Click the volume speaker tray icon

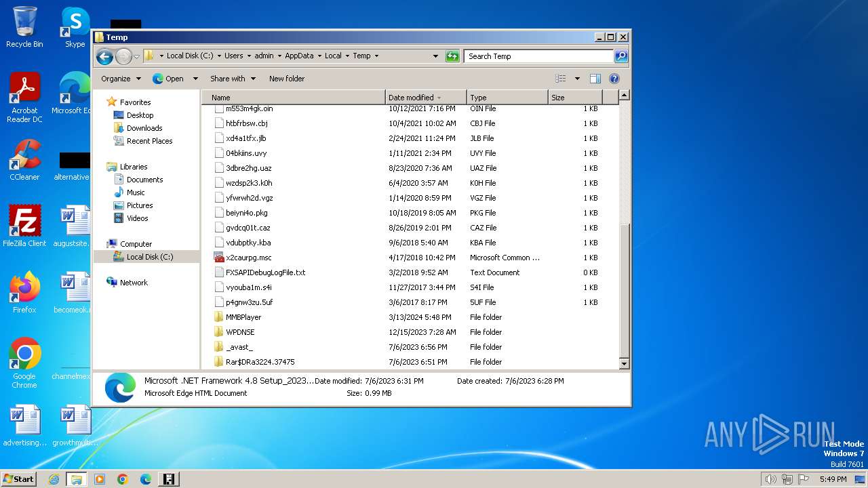(770, 479)
